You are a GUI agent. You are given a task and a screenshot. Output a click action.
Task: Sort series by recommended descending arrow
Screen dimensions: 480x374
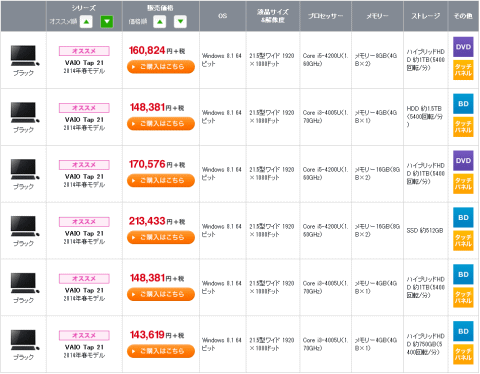pos(107,22)
